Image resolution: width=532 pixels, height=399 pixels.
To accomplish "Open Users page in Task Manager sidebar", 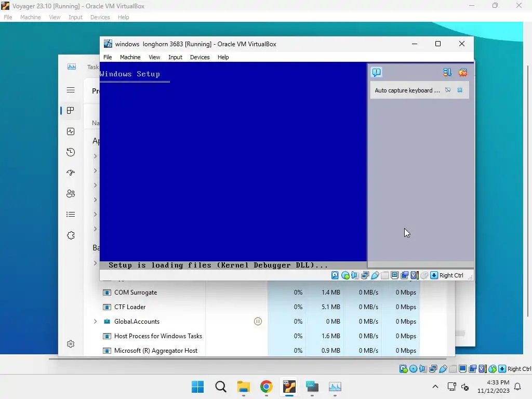I will pos(71,194).
